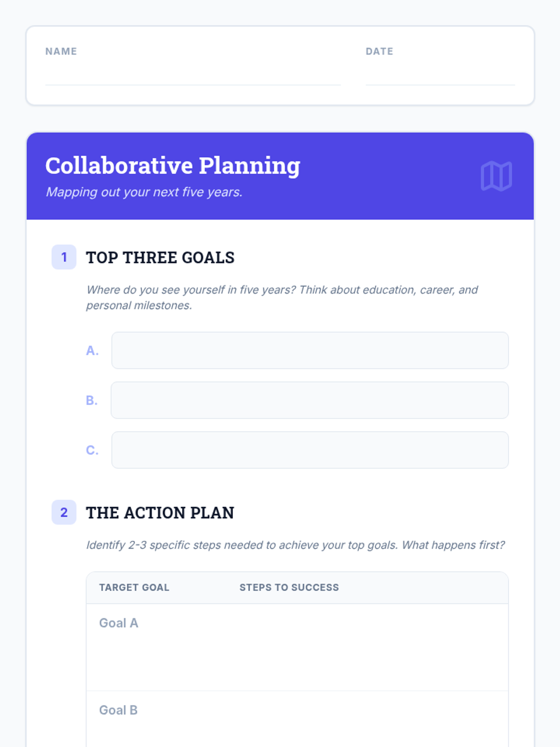This screenshot has height=747, width=560.
Task: Click the Goal A row label
Action: [x=119, y=623]
